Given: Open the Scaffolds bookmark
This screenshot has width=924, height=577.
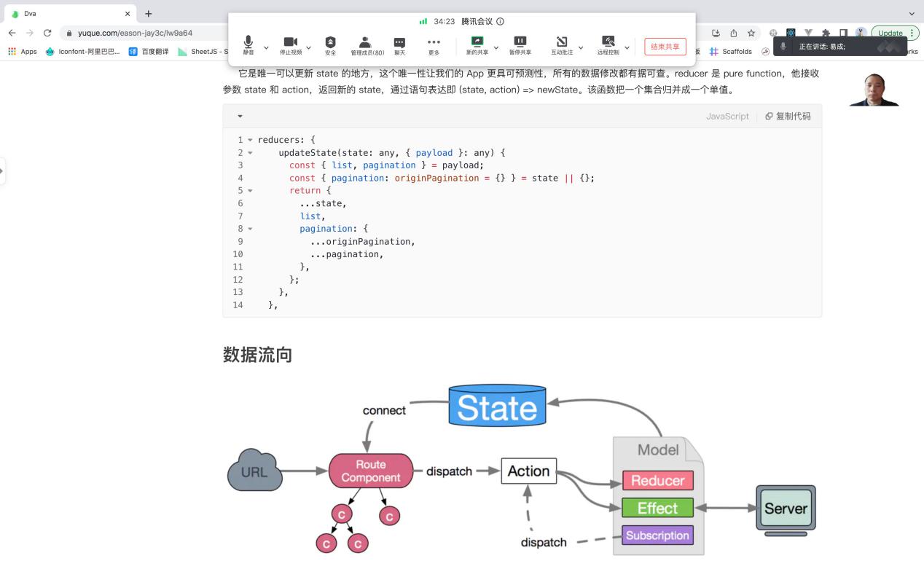Looking at the screenshot, I should [x=730, y=52].
